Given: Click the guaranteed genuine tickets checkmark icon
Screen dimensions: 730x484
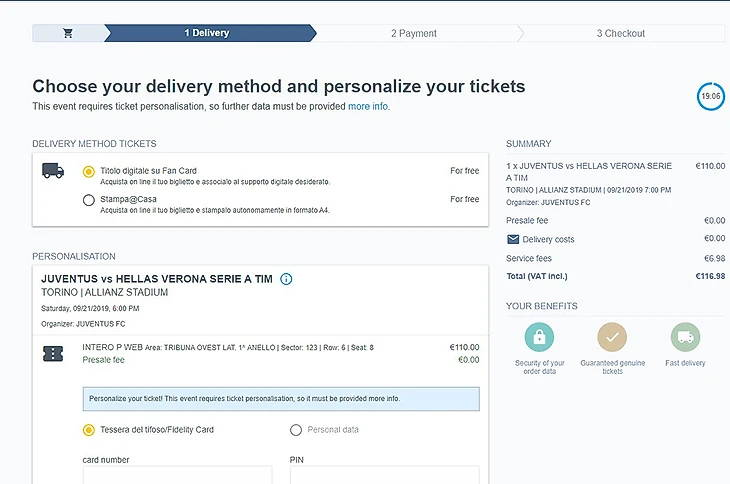Looking at the screenshot, I should [612, 337].
